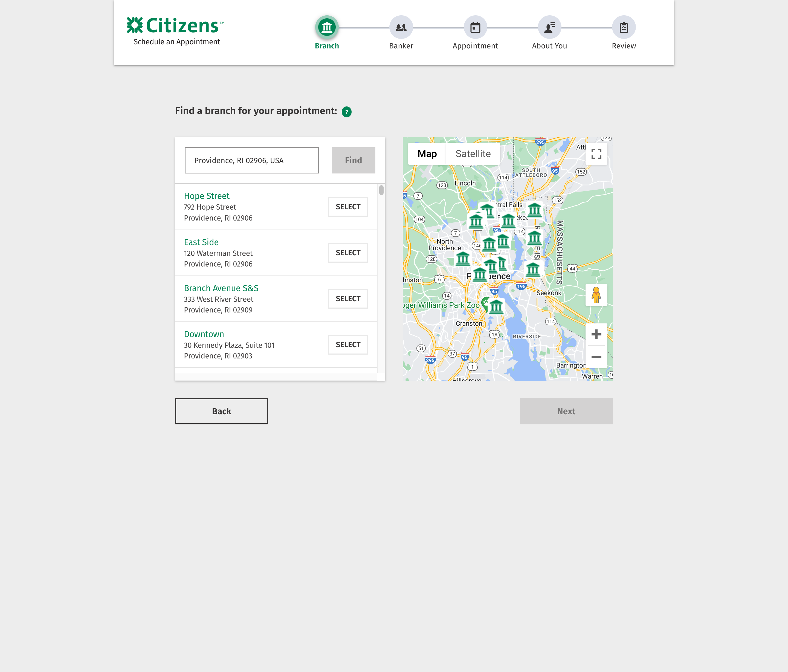Click the Branch step icon
788x672 pixels.
pyautogui.click(x=327, y=27)
